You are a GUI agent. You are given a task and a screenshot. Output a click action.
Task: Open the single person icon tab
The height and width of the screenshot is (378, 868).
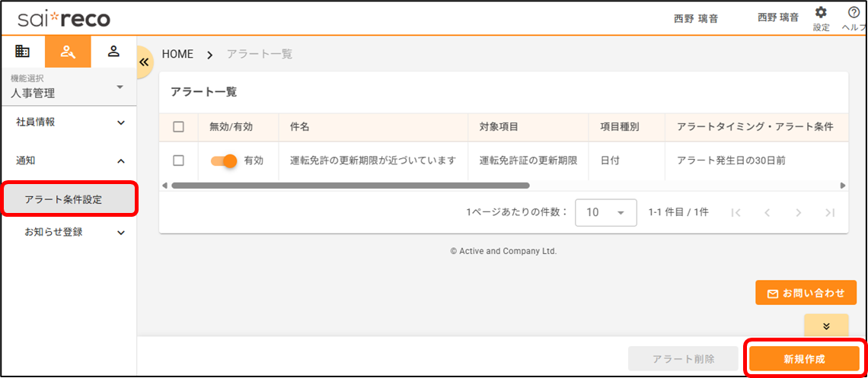coord(113,52)
